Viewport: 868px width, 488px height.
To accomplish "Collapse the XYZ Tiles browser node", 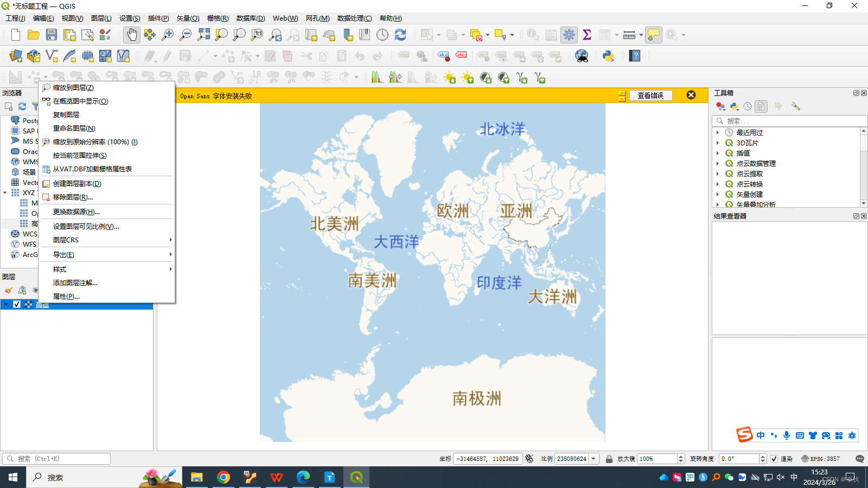I will (5, 192).
